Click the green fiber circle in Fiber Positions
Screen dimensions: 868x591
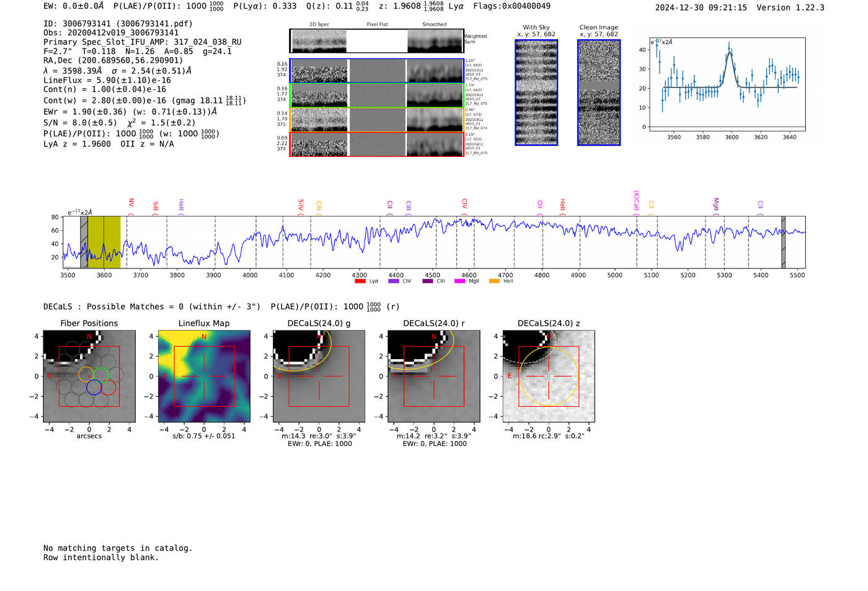(x=102, y=375)
